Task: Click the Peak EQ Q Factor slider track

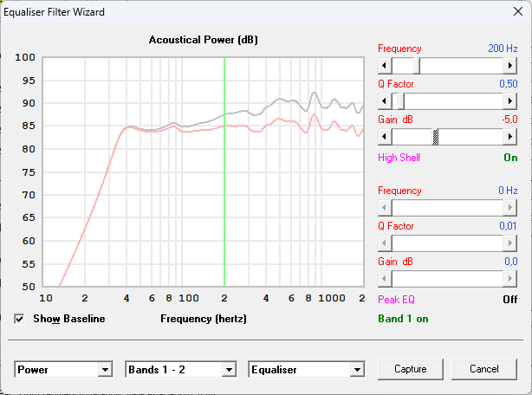Action: point(447,243)
